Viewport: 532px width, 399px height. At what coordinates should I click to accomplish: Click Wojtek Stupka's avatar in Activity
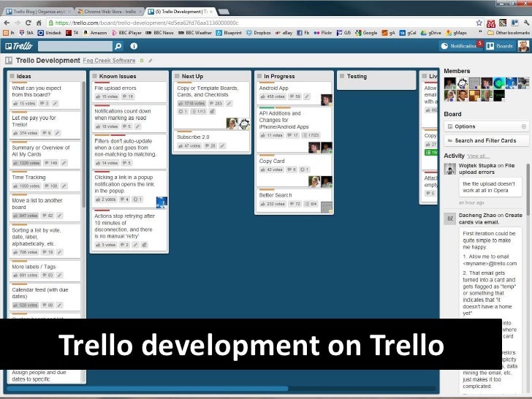click(x=450, y=169)
